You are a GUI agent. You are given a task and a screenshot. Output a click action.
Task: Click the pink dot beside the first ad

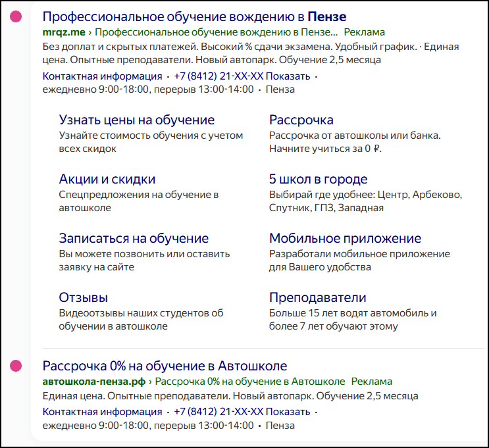click(16, 16)
